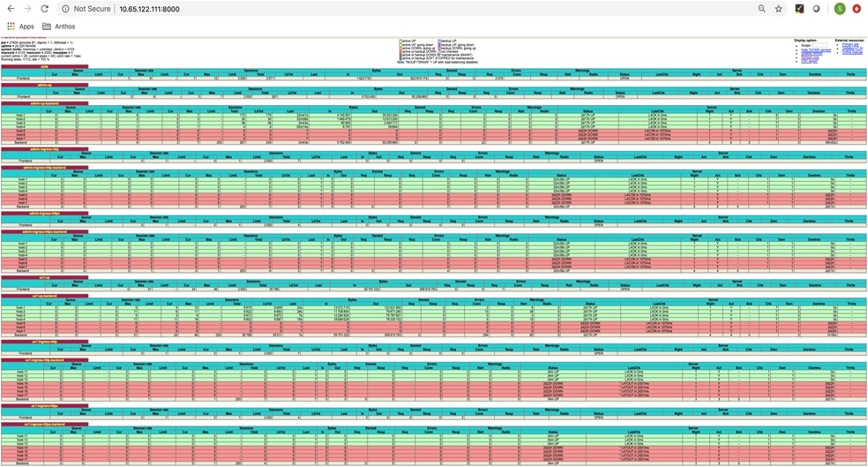Click the uc1-ingress-http proxy title
This screenshot has height=467, width=868.
click(44, 343)
